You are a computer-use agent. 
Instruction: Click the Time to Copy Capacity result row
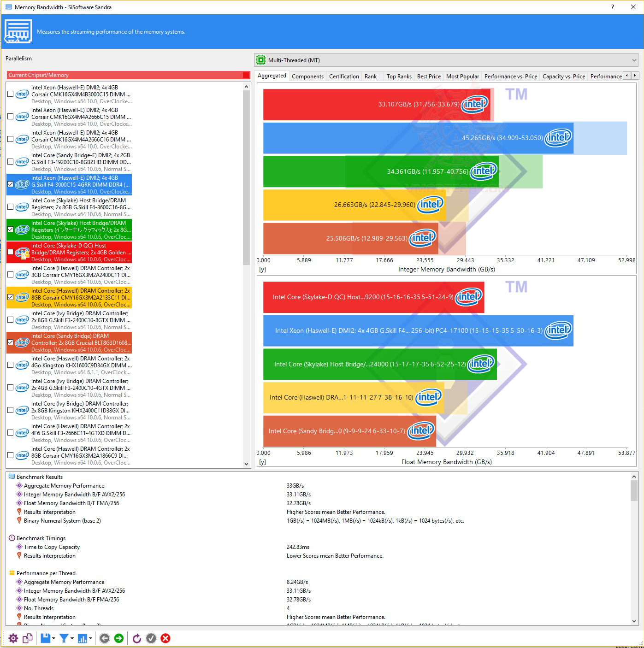[x=318, y=547]
